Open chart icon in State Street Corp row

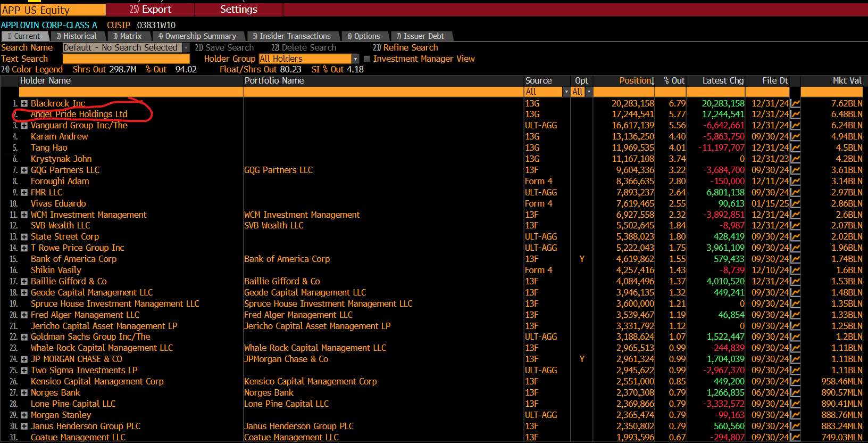795,237
